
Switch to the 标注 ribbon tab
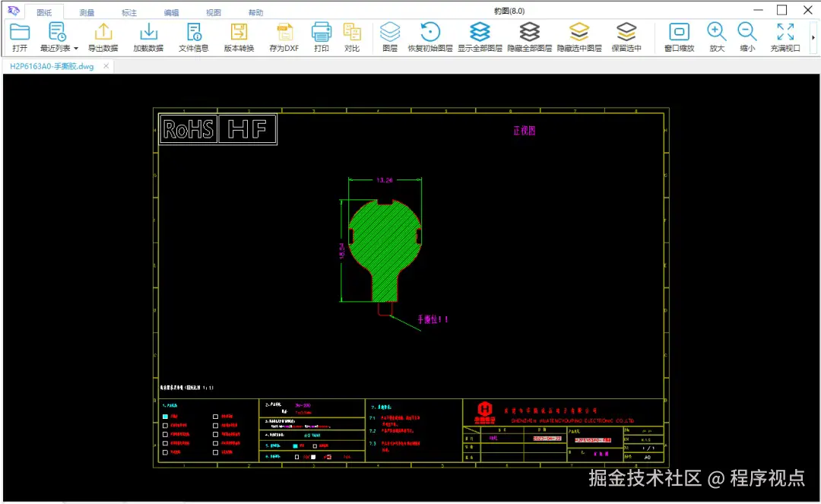(128, 13)
